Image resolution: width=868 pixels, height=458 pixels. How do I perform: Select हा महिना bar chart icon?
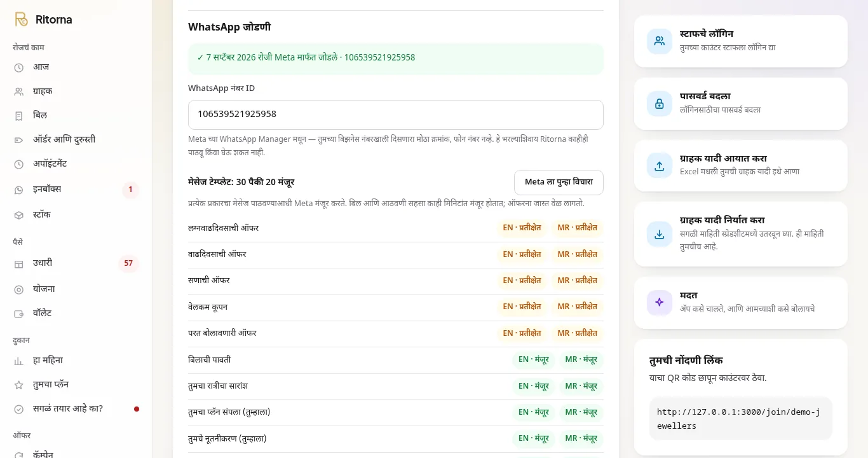click(x=19, y=361)
